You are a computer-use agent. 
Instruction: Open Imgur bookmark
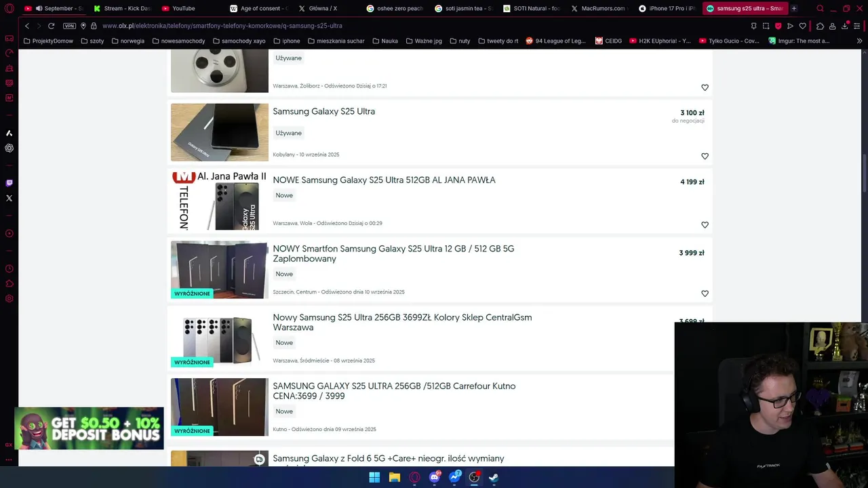[799, 41]
